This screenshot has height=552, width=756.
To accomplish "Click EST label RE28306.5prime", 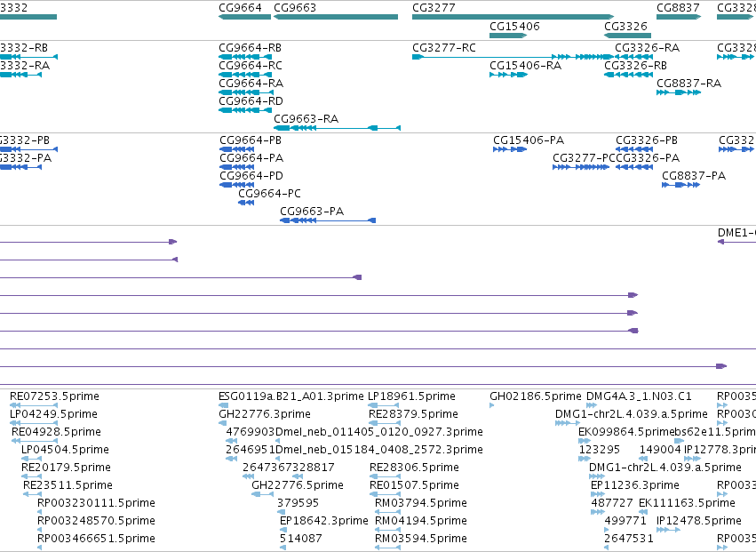I will coord(414,468).
